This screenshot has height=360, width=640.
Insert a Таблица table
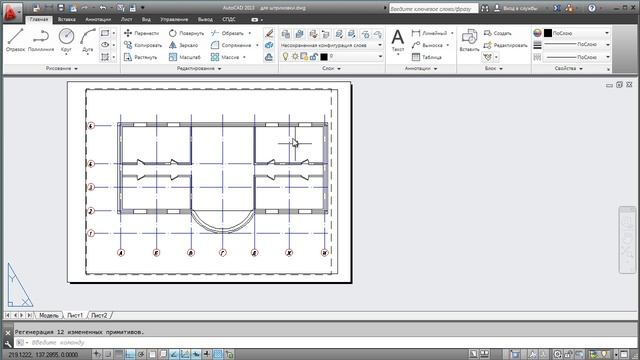[x=427, y=57]
